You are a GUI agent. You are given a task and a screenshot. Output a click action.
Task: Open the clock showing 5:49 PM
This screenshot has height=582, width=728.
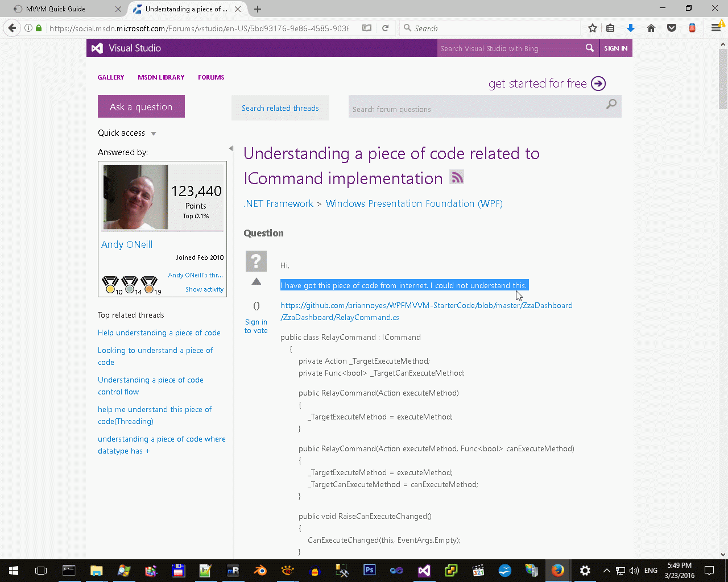click(x=680, y=570)
